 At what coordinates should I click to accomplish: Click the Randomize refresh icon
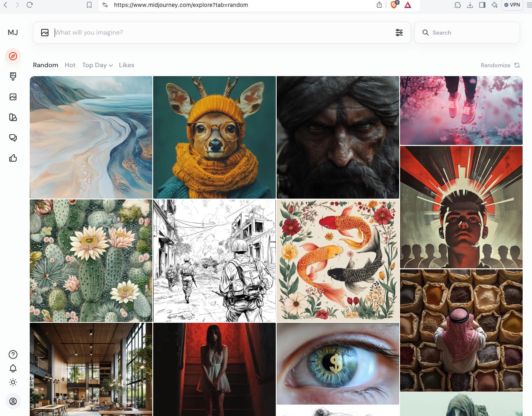tap(517, 65)
